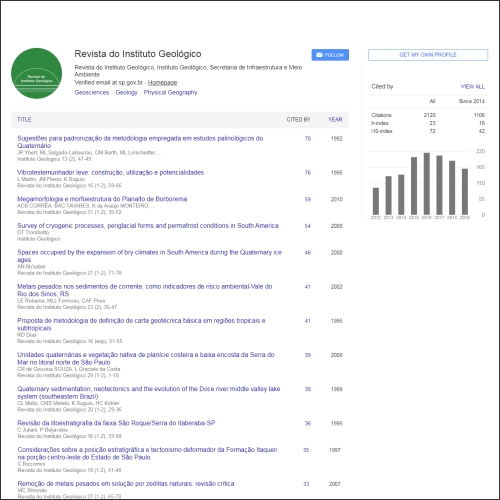Open article 'Sugestões para padronização da metodologia'

(140, 142)
